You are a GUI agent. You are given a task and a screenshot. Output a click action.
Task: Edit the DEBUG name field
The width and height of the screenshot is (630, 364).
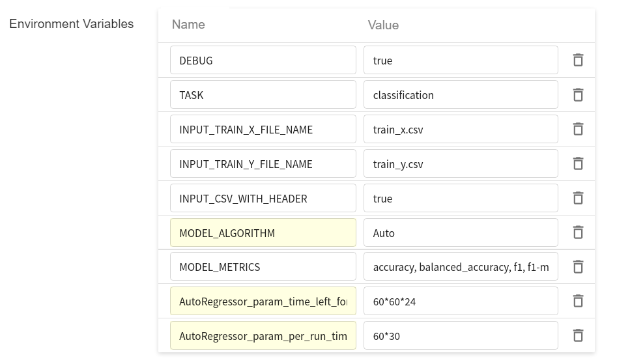pyautogui.click(x=263, y=60)
